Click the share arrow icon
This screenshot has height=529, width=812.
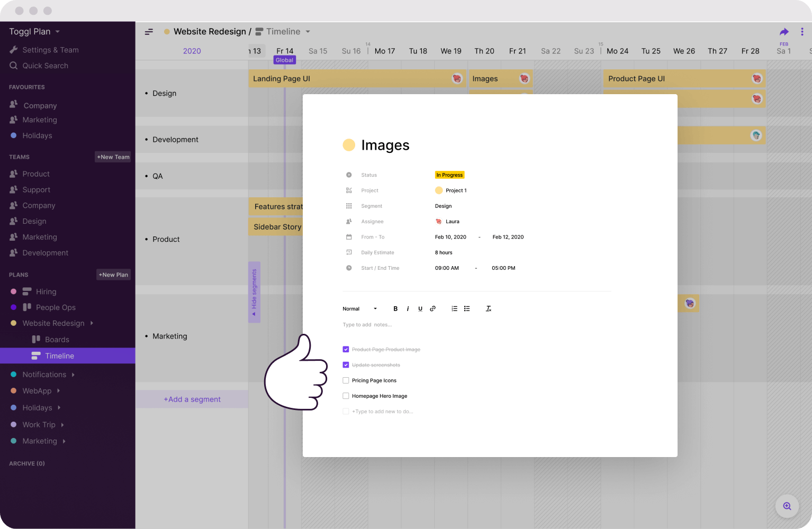point(784,32)
